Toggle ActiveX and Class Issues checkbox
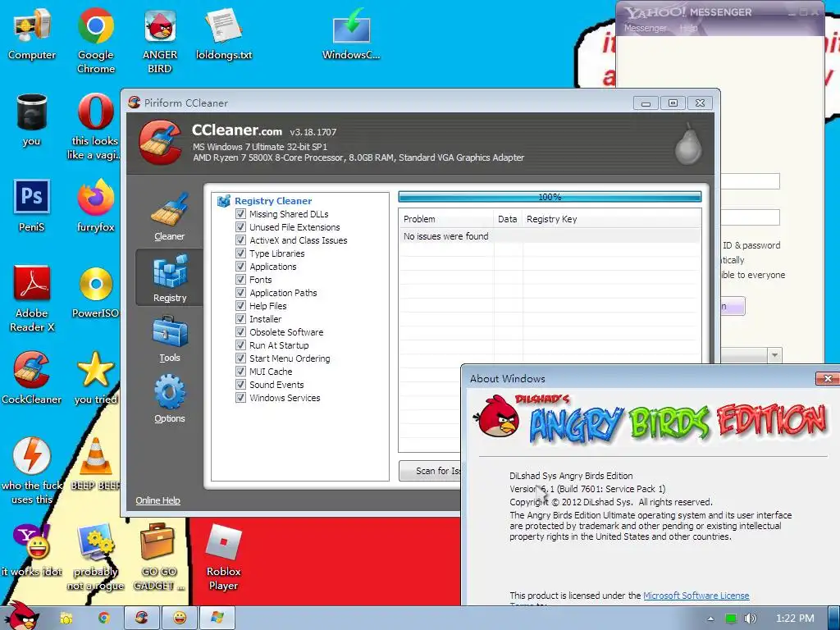840x630 pixels. click(x=241, y=240)
